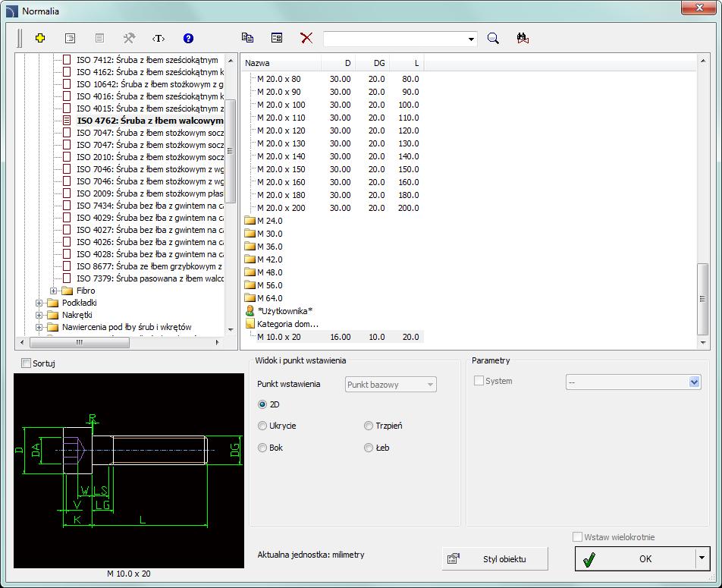722x588 pixels.
Task: Click the copy documents toolbar icon
Action: 247,38
